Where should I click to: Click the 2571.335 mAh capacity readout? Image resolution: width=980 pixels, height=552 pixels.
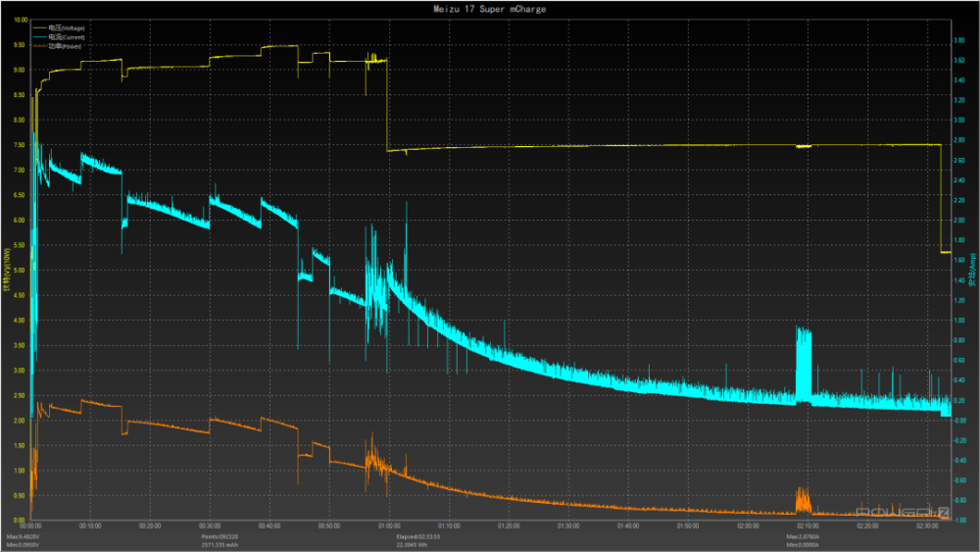tap(220, 545)
